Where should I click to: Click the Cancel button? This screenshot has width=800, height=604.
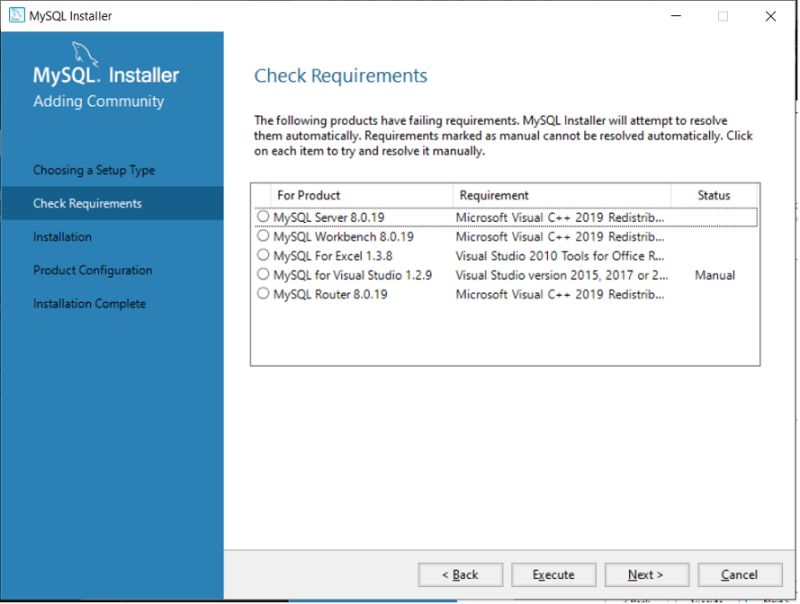point(740,574)
